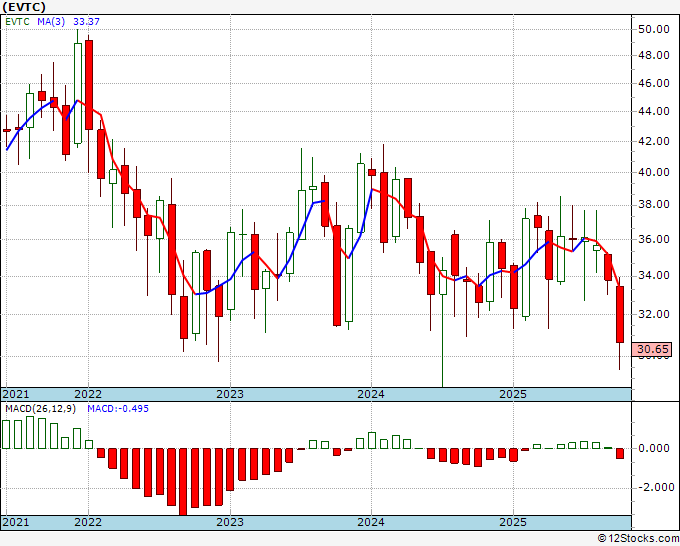The width and height of the screenshot is (680, 546).
Task: Click 2024 on the MACD timeline
Action: [x=371, y=522]
